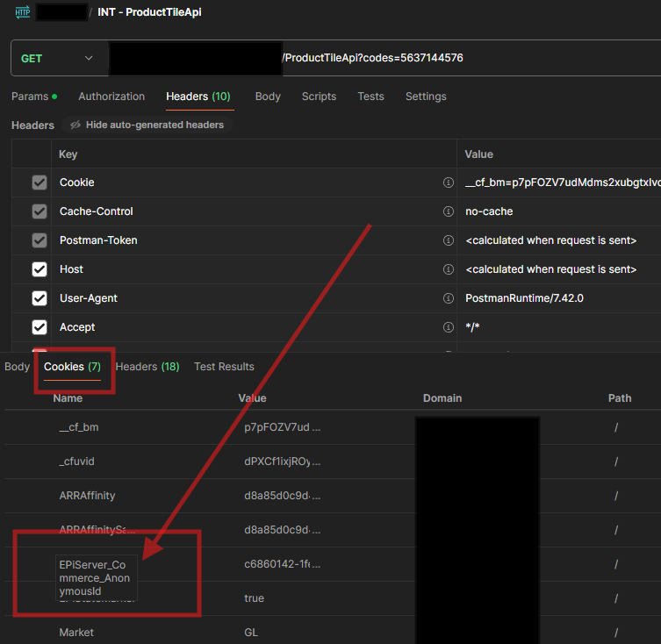
Task: Click the HTTP request type icon
Action: coord(23,12)
